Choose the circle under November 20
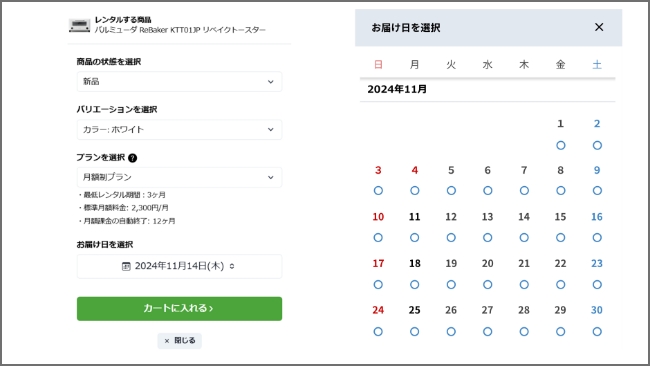 tap(488, 285)
